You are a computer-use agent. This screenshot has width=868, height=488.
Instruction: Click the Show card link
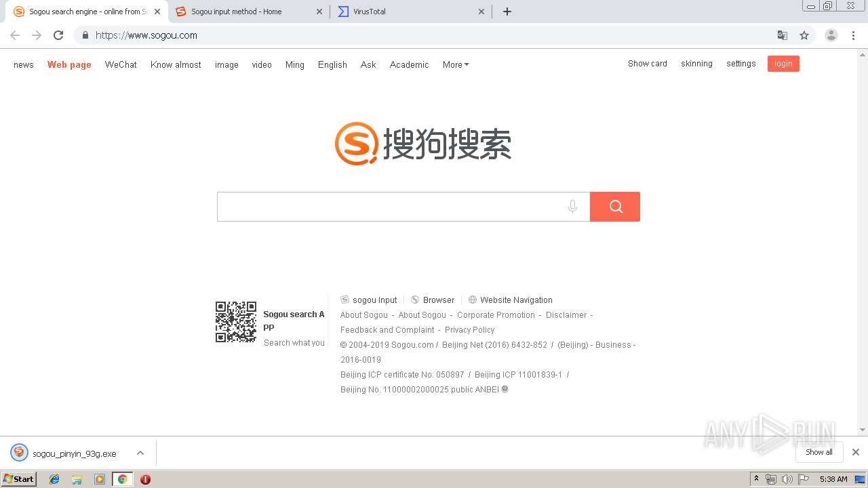(x=648, y=64)
